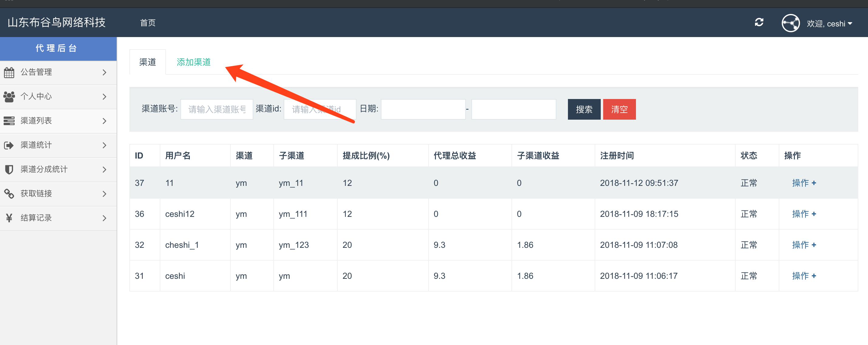
Task: Click the shield icon beside 渠道分成统计
Action: pyautogui.click(x=9, y=169)
